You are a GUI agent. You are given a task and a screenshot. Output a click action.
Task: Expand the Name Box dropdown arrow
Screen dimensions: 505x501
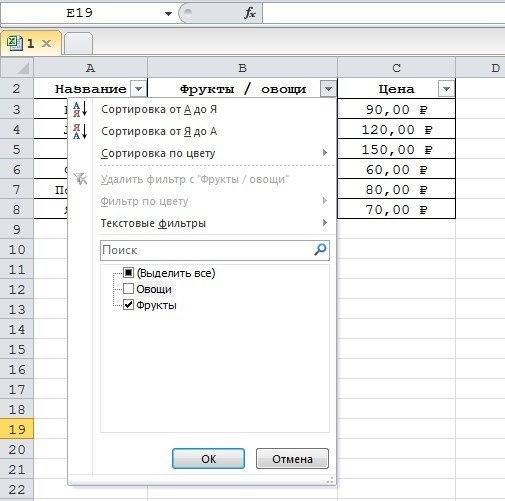tap(168, 14)
